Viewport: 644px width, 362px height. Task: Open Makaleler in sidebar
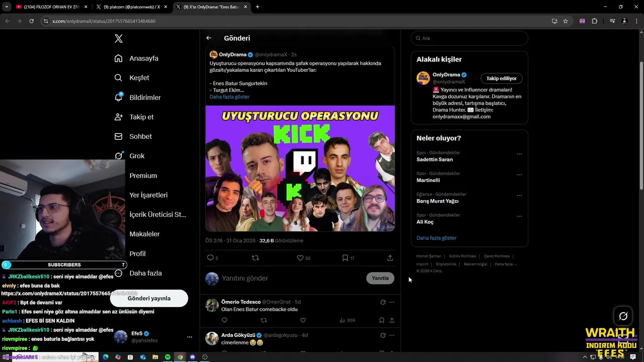pos(144,234)
